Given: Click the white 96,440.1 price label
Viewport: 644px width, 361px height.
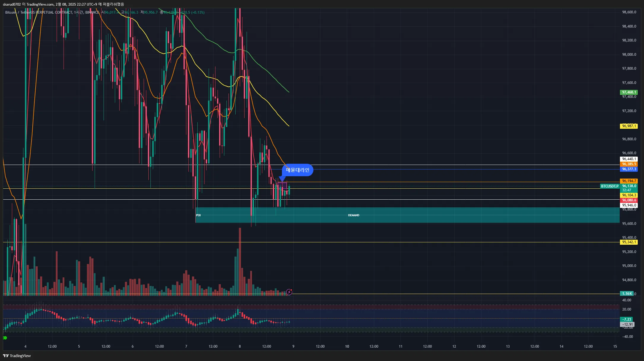Looking at the screenshot, I should click(x=629, y=159).
